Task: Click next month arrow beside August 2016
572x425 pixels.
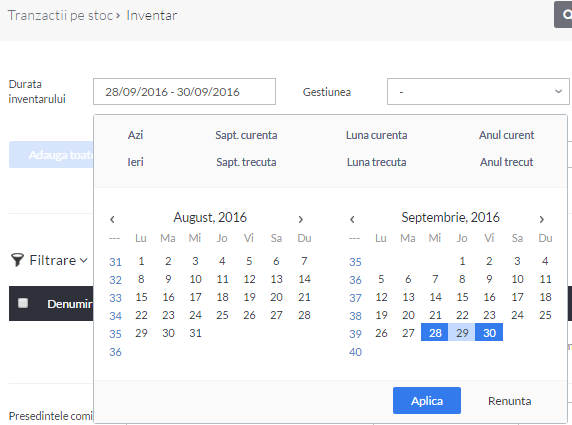Action: pos(301,219)
